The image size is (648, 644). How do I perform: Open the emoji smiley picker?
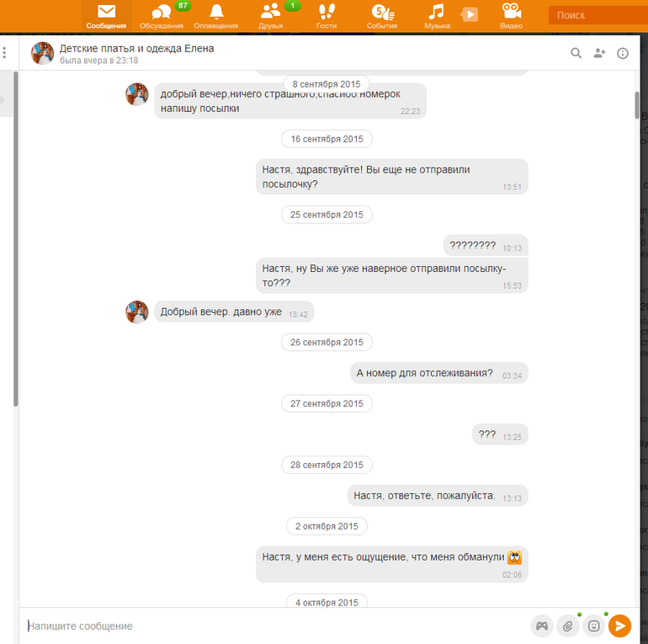pyautogui.click(x=594, y=625)
